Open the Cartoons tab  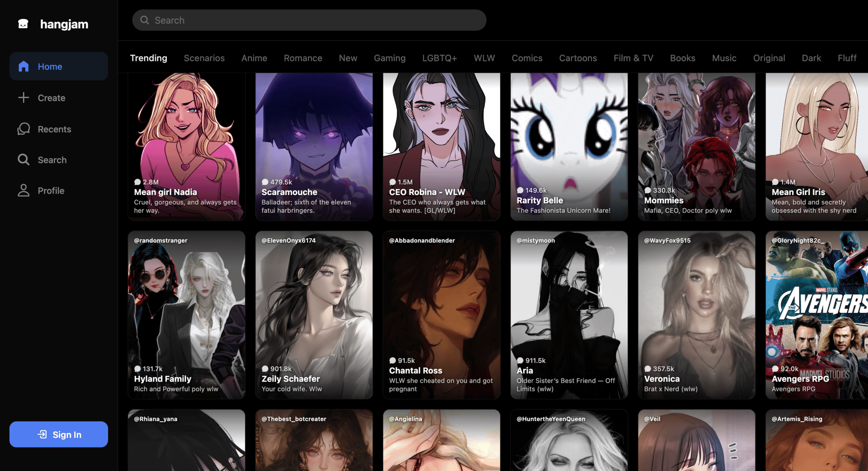pos(578,58)
